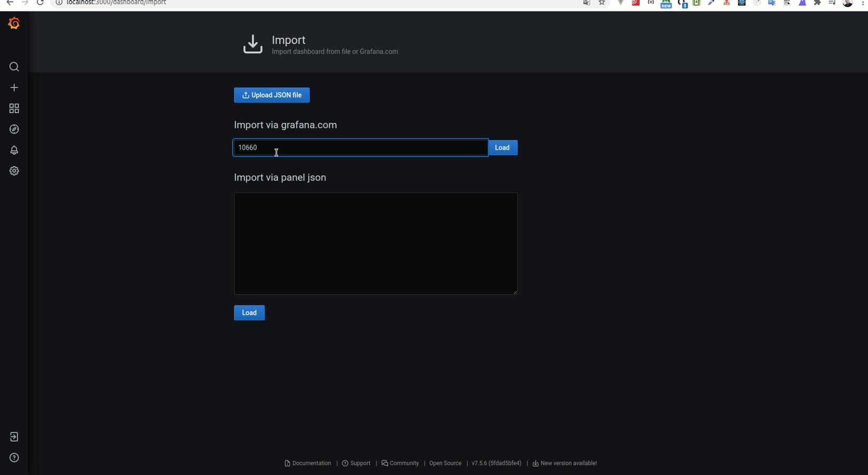
Task: Open the Community footer link
Action: click(x=400, y=463)
